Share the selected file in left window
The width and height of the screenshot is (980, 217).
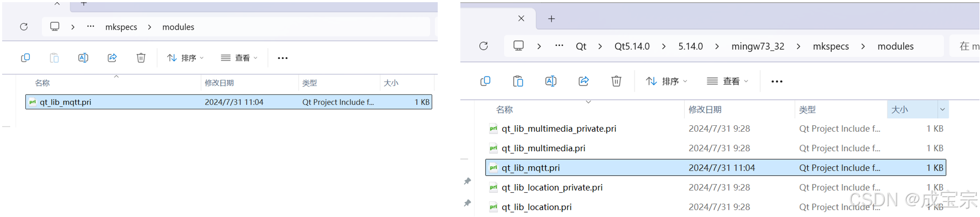click(x=112, y=58)
